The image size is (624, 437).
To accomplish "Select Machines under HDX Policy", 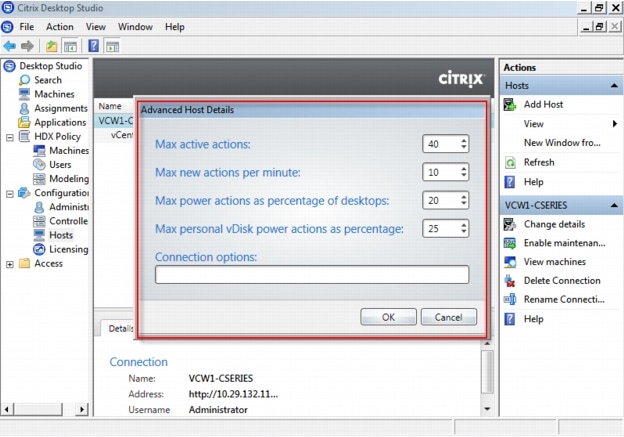I will (x=69, y=150).
